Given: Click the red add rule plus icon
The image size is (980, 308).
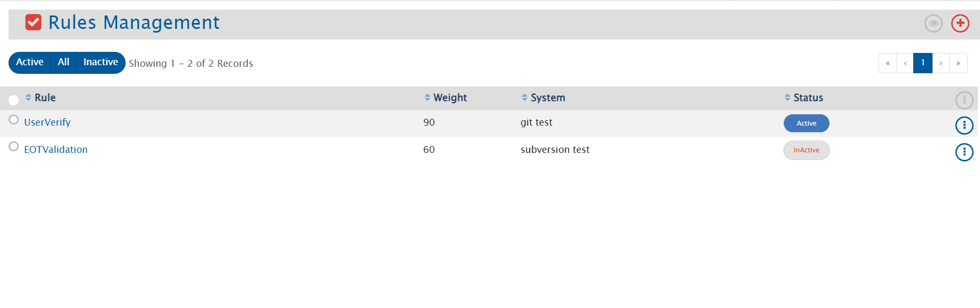Looking at the screenshot, I should (x=960, y=24).
